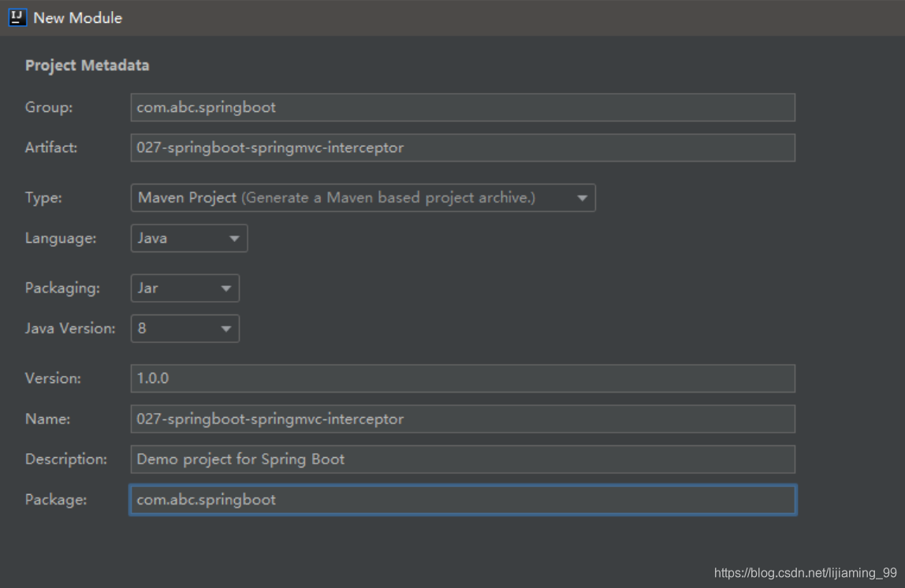Viewport: 905px width, 588px height.
Task: Open the Packaging dropdown showing Jar
Action: [185, 288]
